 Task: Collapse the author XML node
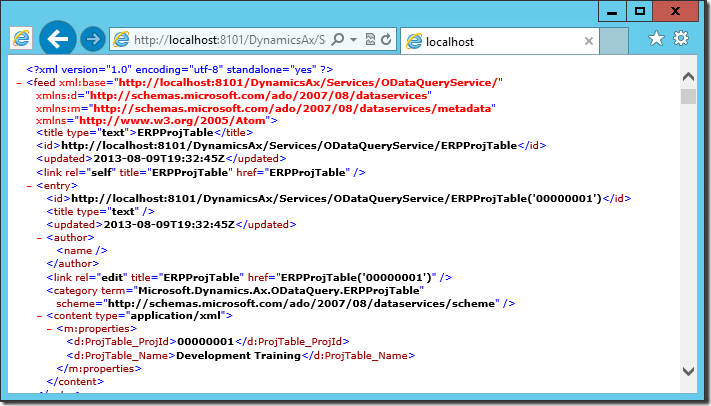[39, 238]
